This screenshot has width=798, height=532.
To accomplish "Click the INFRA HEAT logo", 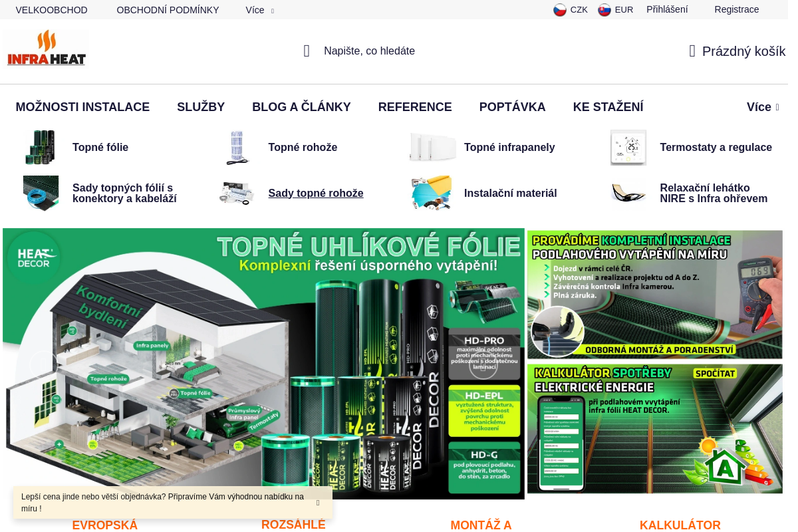I will [x=45, y=47].
